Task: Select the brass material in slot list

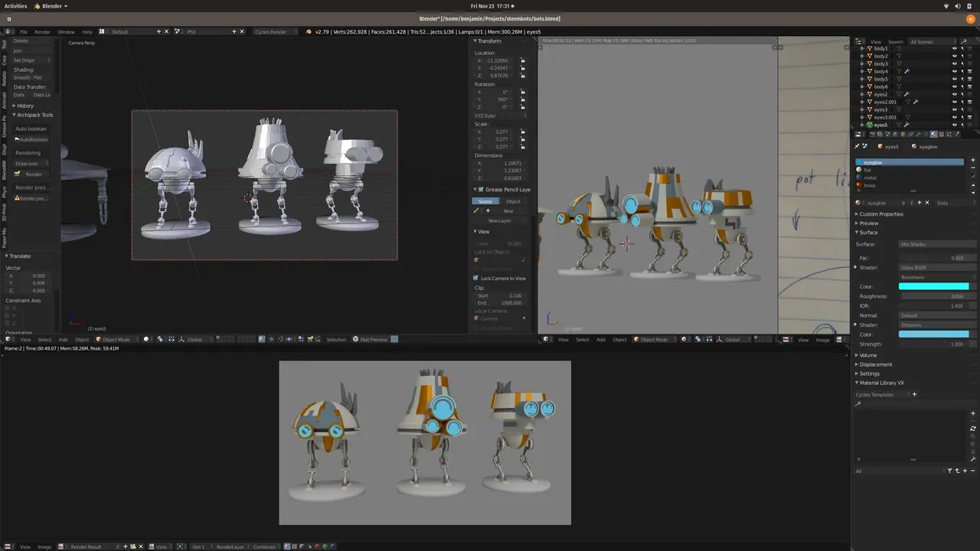Action: tap(909, 185)
